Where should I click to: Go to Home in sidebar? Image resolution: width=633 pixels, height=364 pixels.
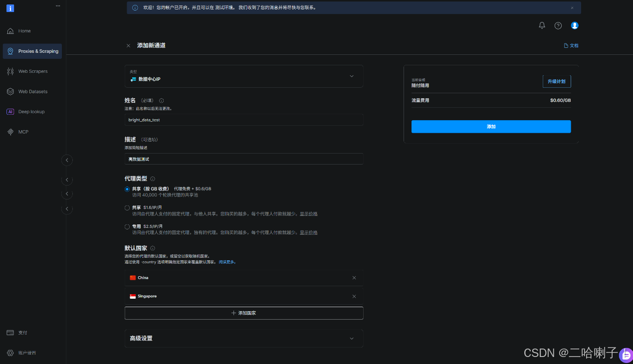(x=33, y=31)
